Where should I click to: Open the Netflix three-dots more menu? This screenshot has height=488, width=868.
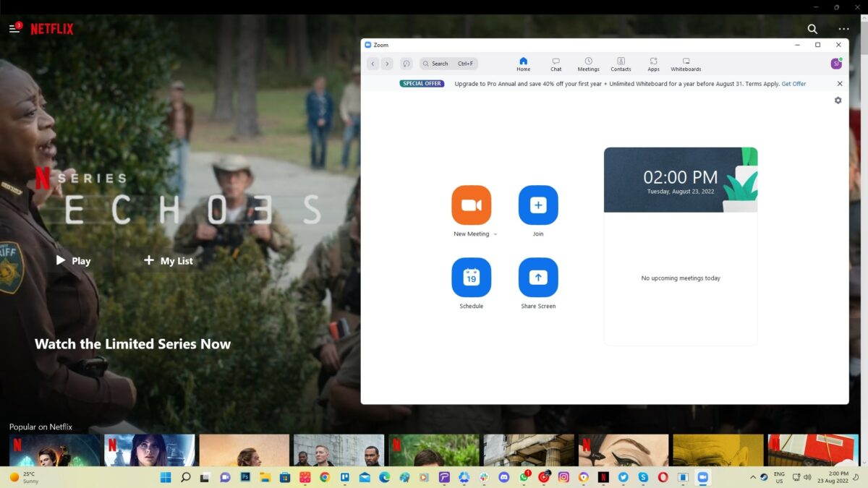click(x=843, y=29)
